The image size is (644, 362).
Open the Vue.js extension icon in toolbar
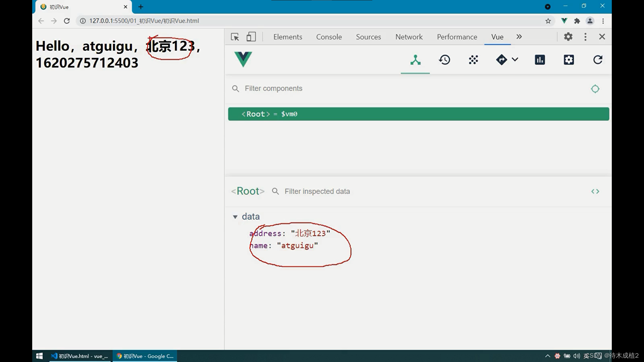pyautogui.click(x=564, y=21)
